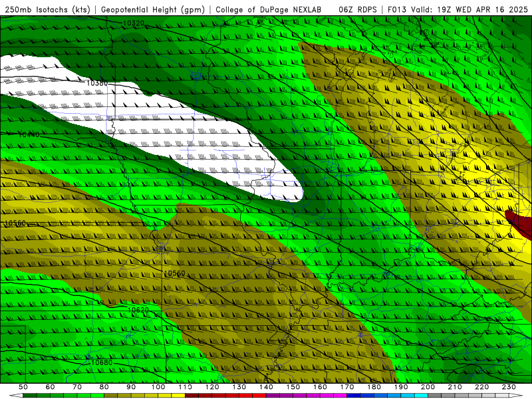This screenshot has height=399, width=532.
Task: Click the 10440 height contour label
Action: pos(29,135)
